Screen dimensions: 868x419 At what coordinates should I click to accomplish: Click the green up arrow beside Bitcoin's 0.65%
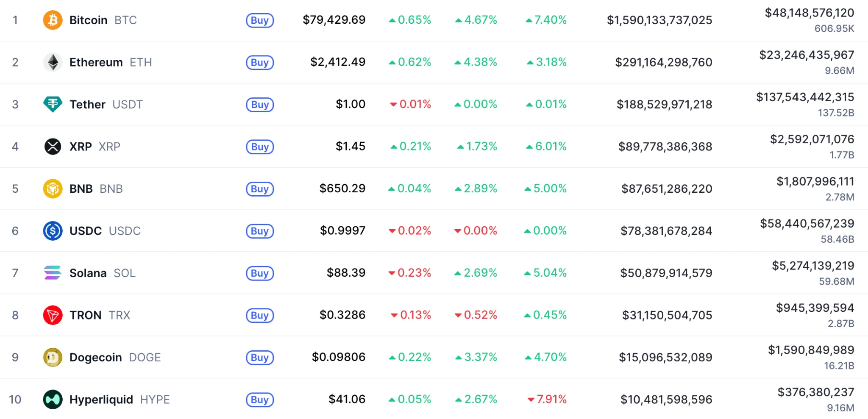tap(392, 19)
